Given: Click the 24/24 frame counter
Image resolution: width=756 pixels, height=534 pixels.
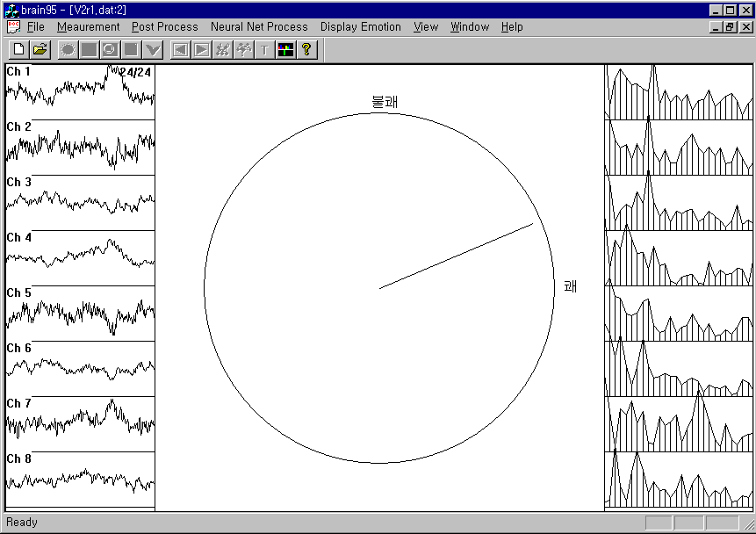Looking at the screenshot, I should click(x=135, y=72).
